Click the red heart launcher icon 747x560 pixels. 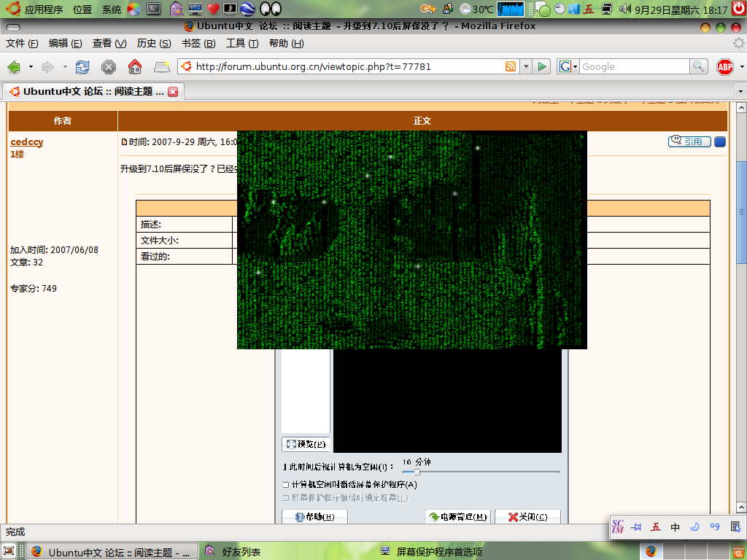(213, 9)
